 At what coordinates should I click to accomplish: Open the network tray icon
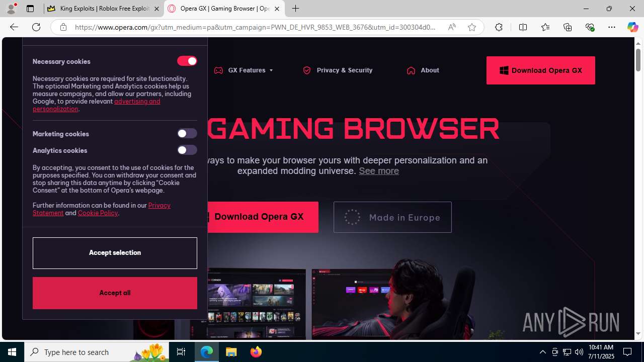(x=567, y=352)
